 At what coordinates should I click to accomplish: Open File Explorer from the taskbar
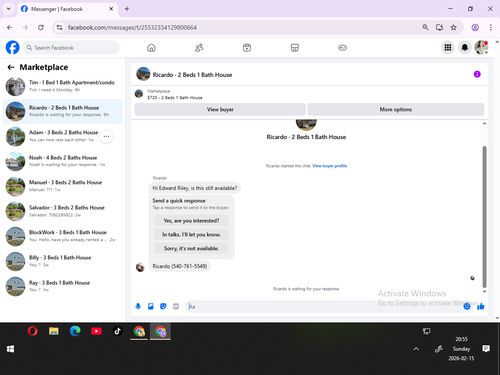(x=54, y=331)
